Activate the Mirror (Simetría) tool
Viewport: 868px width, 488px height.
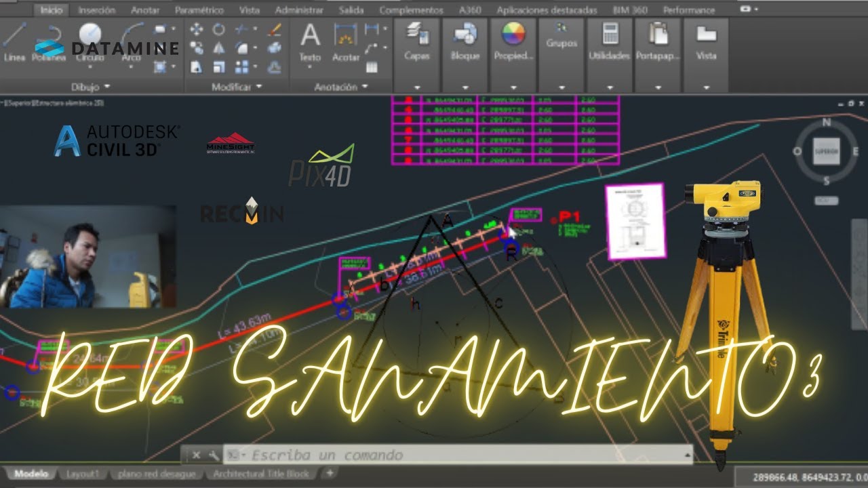click(x=219, y=48)
